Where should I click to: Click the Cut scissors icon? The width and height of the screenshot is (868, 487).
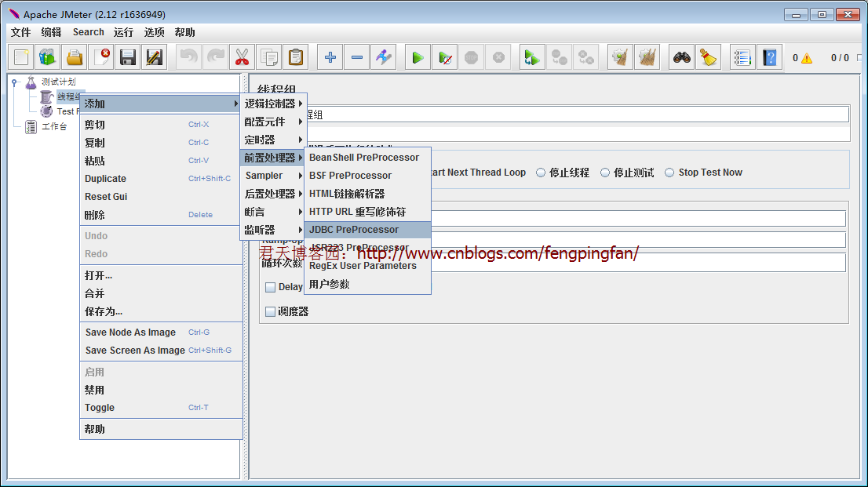click(x=242, y=57)
